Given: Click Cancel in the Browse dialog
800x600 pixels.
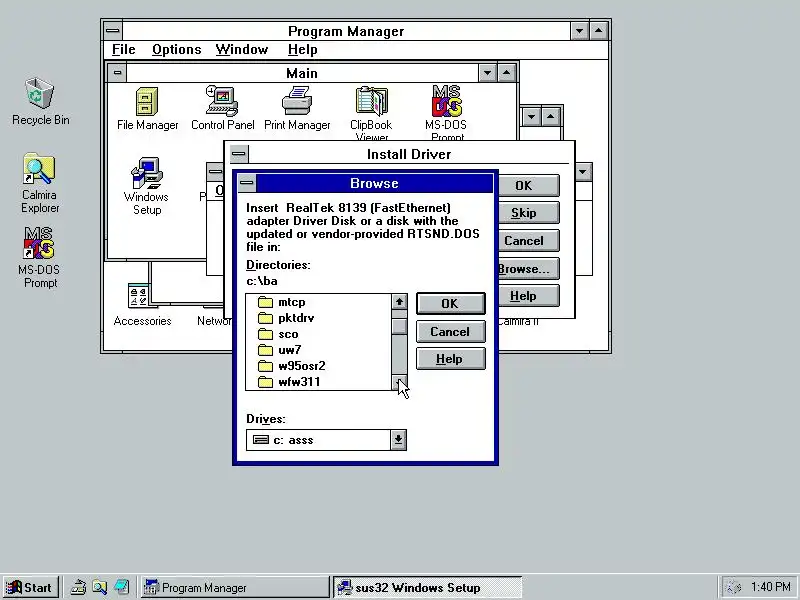Looking at the screenshot, I should pyautogui.click(x=450, y=332).
